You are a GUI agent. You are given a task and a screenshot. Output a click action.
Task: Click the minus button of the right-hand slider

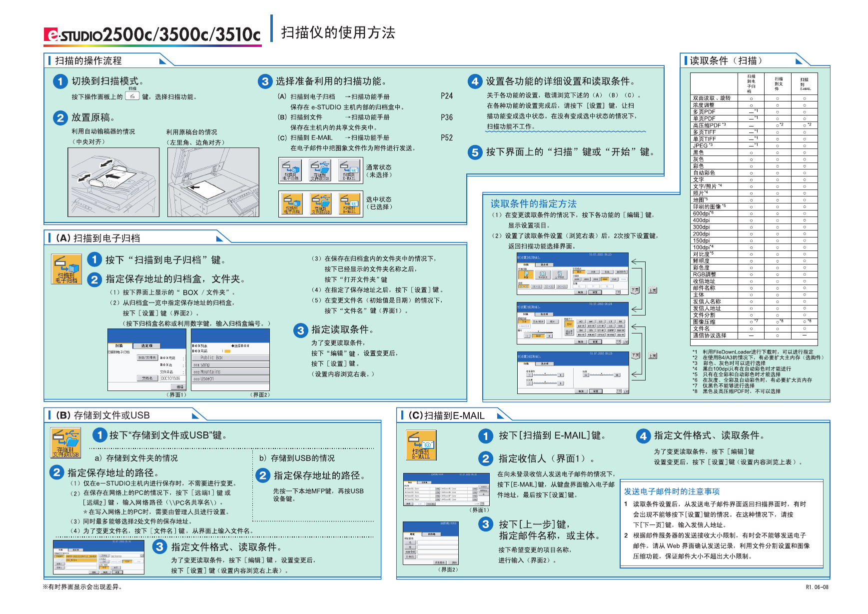pyautogui.click(x=586, y=374)
